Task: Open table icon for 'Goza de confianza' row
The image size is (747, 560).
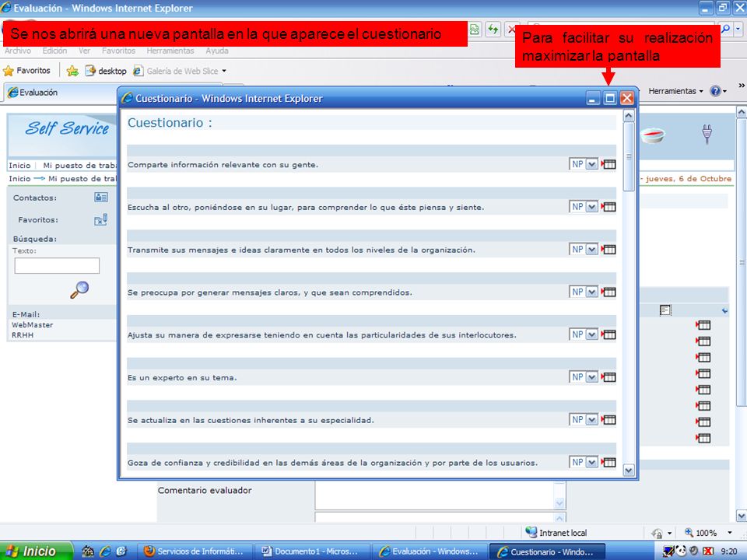Action: pyautogui.click(x=608, y=462)
